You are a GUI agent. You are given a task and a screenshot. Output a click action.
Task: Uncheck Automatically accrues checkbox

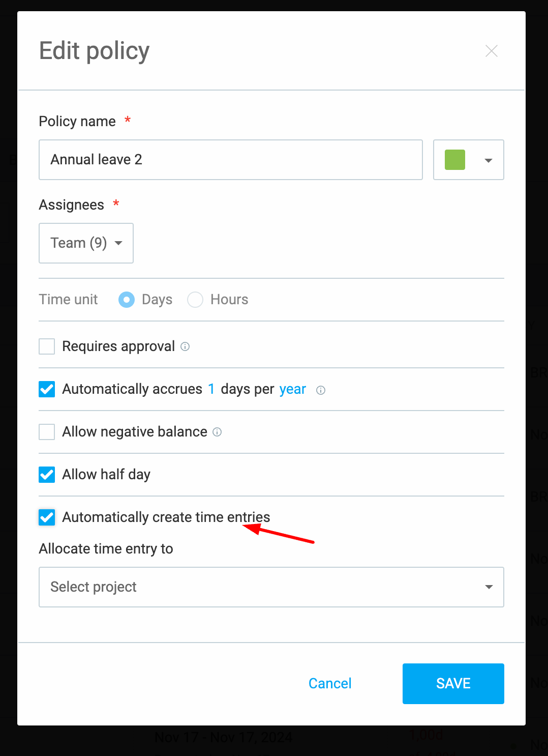pos(47,389)
